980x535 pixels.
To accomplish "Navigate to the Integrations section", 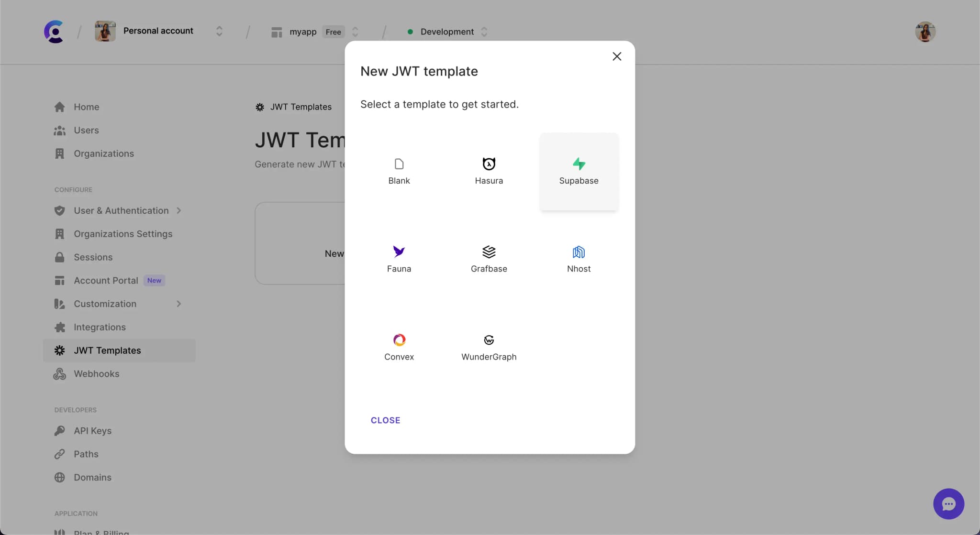I will click(100, 327).
